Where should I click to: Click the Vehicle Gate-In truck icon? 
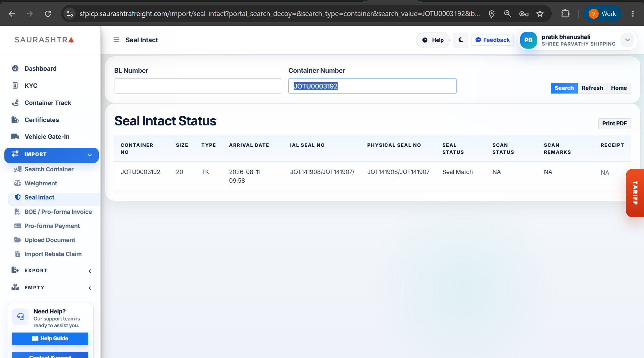tap(15, 136)
